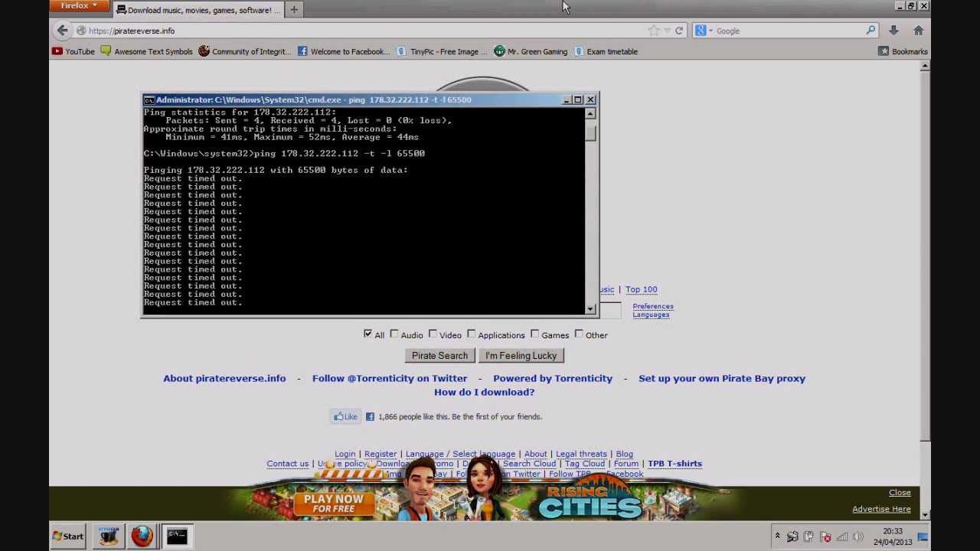Open the Google search engine dropdown
The height and width of the screenshot is (551, 980).
click(x=704, y=31)
